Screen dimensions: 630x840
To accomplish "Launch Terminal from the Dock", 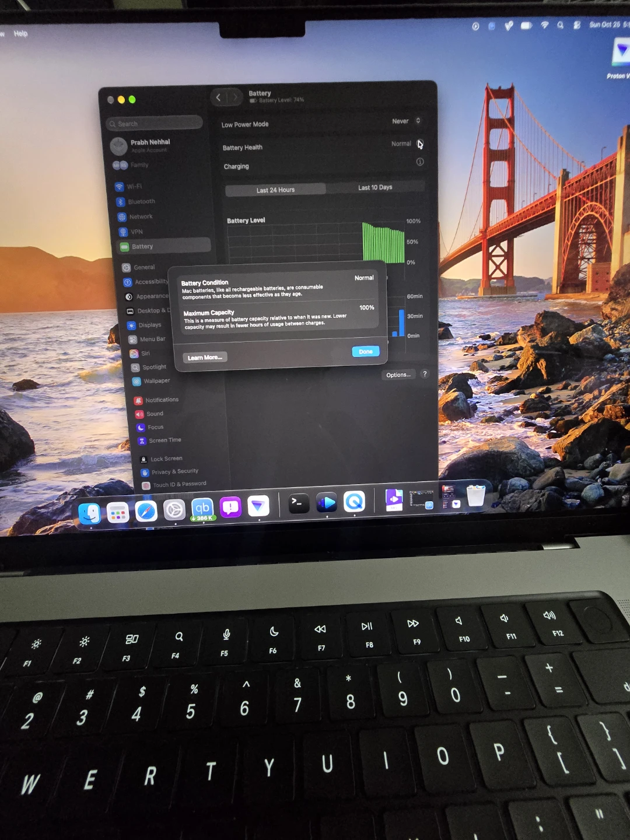I will 299,503.
